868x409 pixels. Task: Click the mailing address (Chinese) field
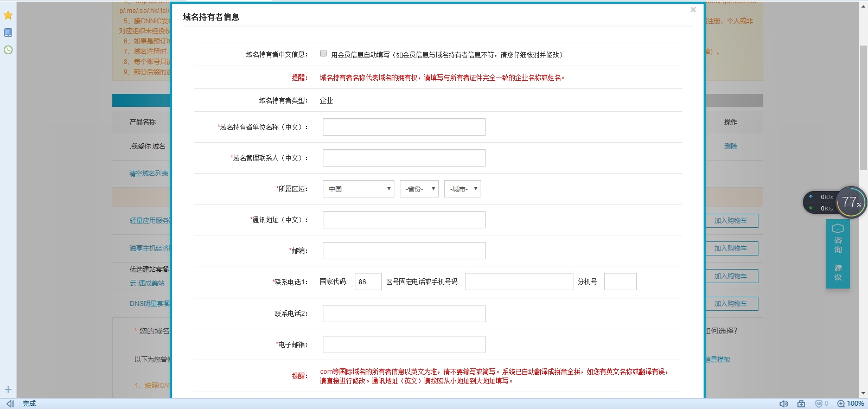point(404,220)
